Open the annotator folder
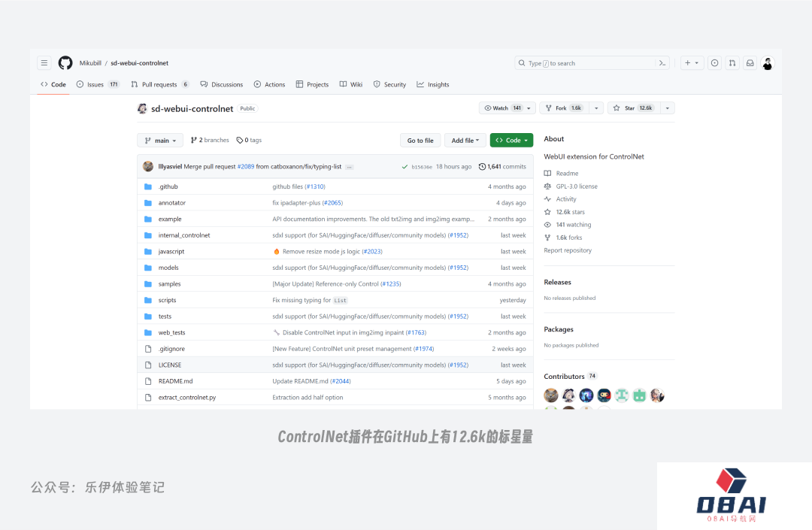Screen dimensions: 812x530 point(172,203)
